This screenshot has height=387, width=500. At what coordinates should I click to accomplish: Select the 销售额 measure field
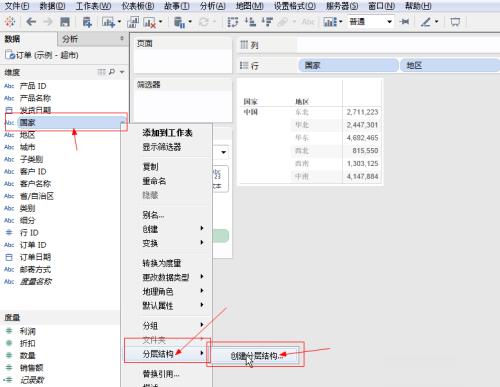click(x=31, y=367)
